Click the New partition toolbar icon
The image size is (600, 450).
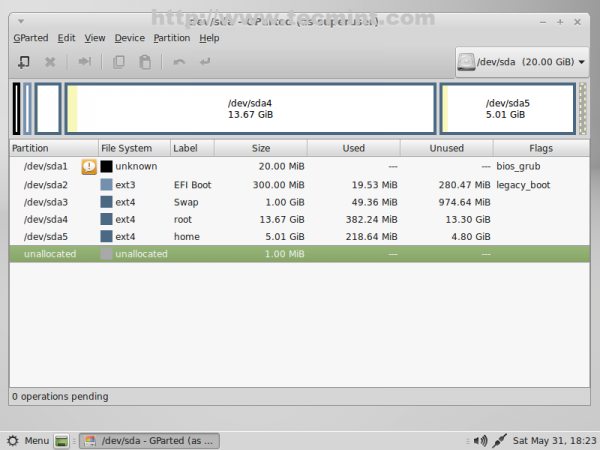24,62
